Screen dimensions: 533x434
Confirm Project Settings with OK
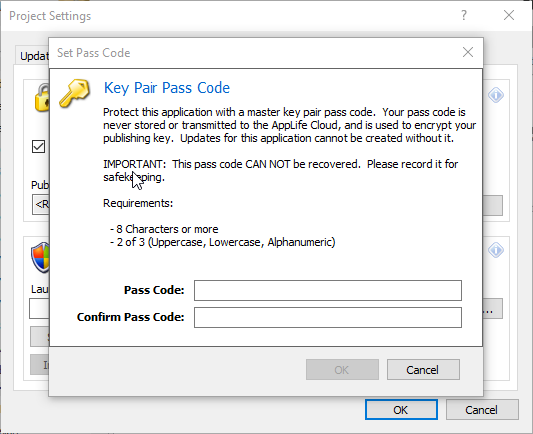[401, 410]
